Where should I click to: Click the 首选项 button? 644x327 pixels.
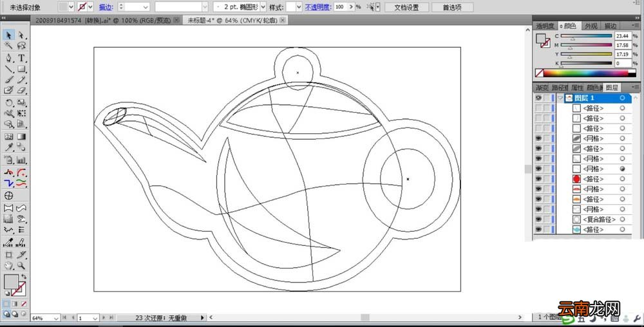pyautogui.click(x=452, y=7)
